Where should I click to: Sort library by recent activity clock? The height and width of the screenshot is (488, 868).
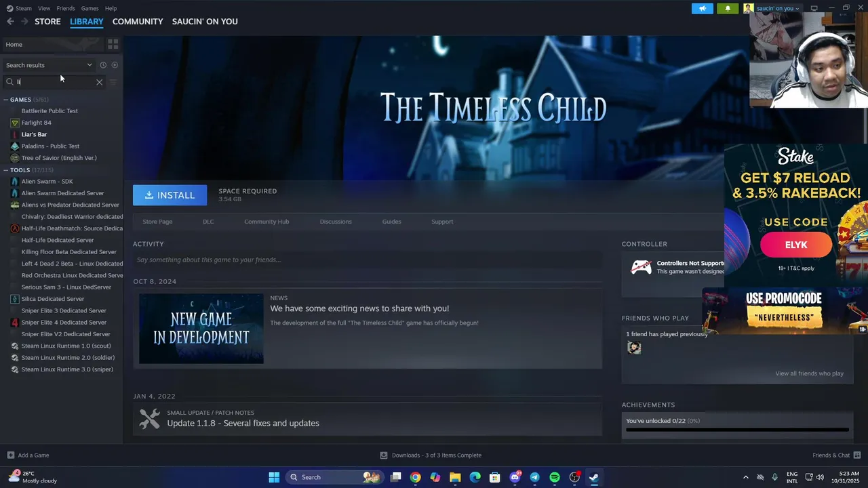click(103, 65)
